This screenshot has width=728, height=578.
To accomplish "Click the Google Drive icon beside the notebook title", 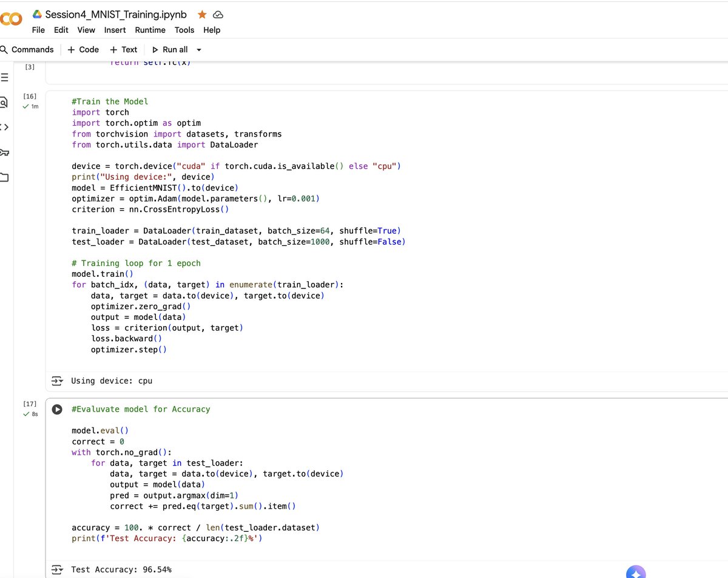I will (36, 14).
